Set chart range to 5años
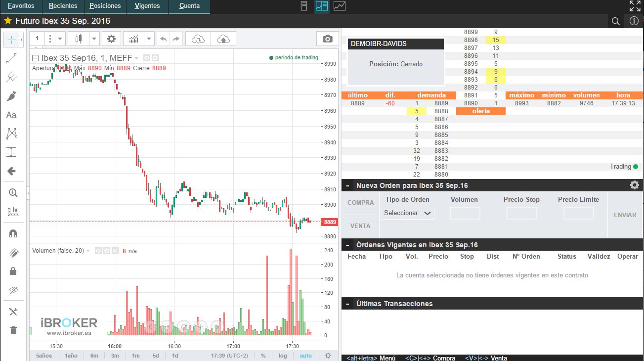 point(43,356)
